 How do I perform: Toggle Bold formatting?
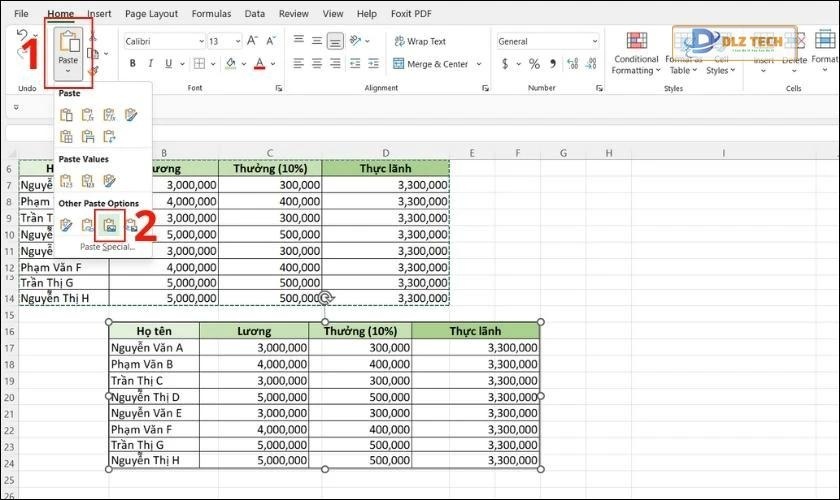coord(132,64)
